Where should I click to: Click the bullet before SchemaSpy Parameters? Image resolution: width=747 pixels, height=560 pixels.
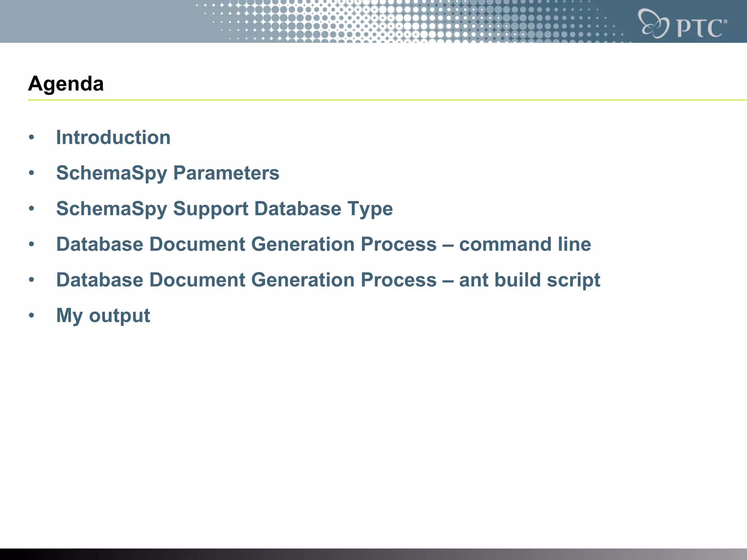click(x=32, y=173)
